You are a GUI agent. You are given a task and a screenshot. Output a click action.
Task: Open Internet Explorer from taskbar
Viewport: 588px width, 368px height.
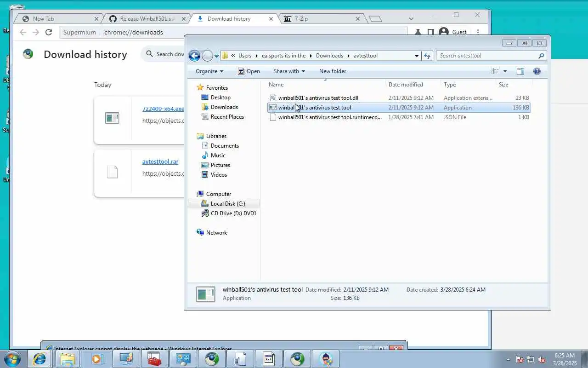pos(40,359)
